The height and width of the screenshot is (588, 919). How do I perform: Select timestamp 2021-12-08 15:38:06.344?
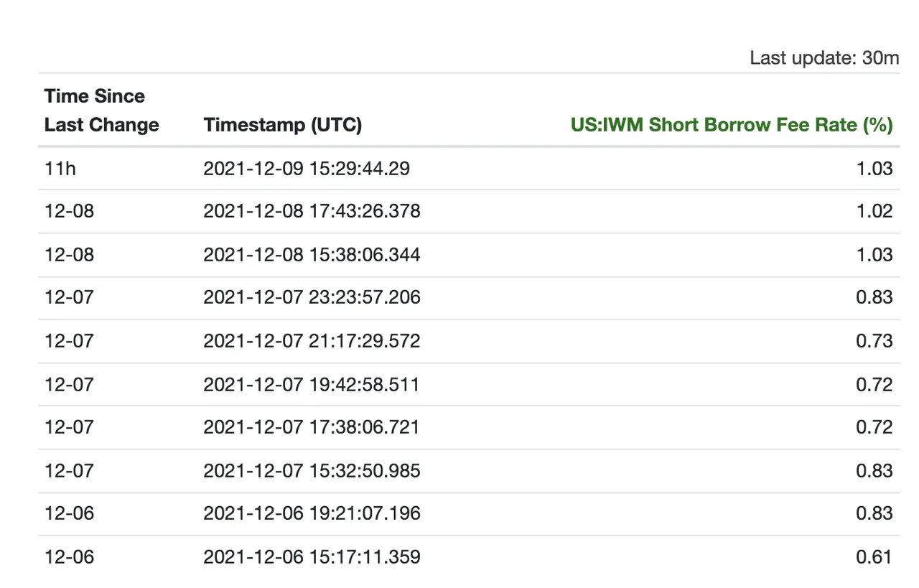click(312, 255)
